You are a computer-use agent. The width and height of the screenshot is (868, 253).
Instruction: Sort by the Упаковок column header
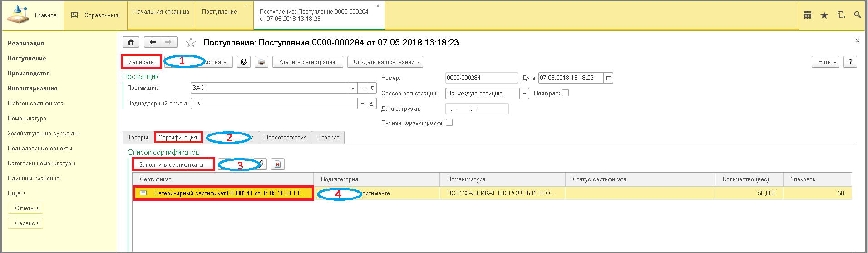(817, 179)
